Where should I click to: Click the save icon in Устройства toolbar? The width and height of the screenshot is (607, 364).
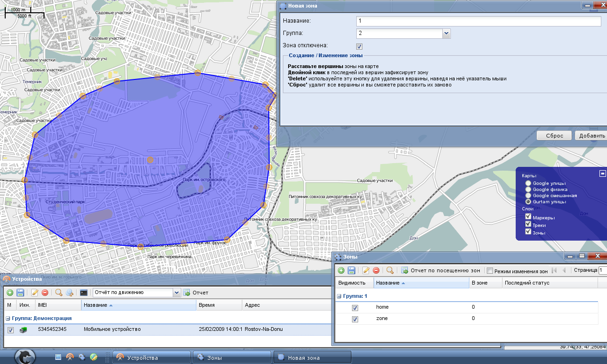[20, 293]
